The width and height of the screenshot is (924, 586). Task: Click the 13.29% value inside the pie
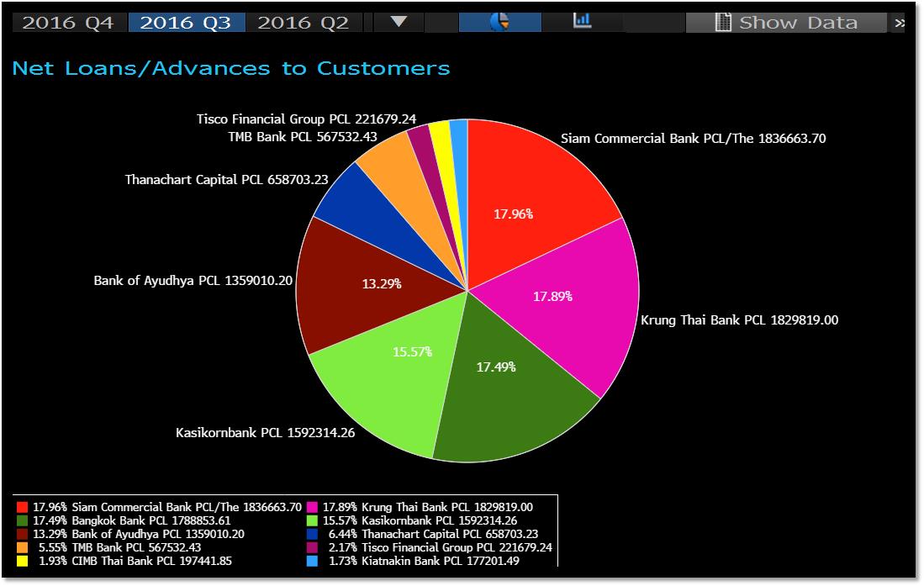(x=382, y=284)
